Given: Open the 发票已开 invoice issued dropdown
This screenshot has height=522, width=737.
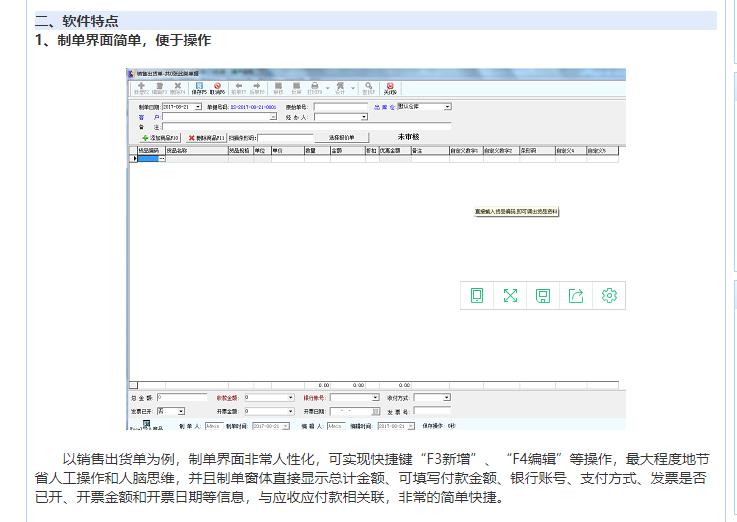Looking at the screenshot, I should tap(181, 410).
